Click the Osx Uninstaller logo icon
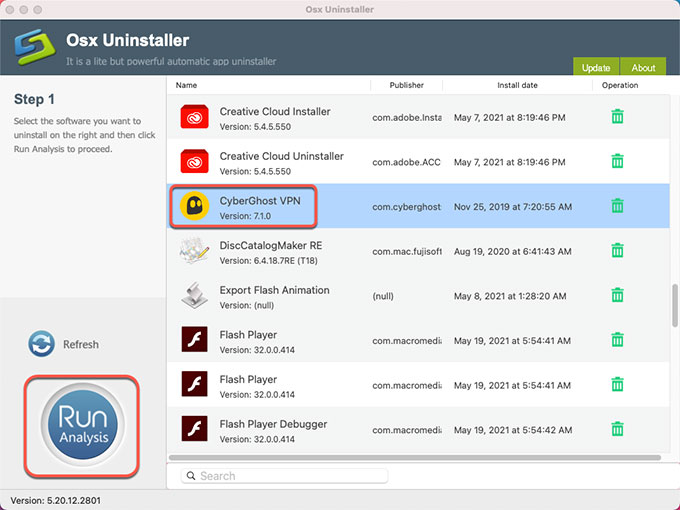 tap(35, 47)
